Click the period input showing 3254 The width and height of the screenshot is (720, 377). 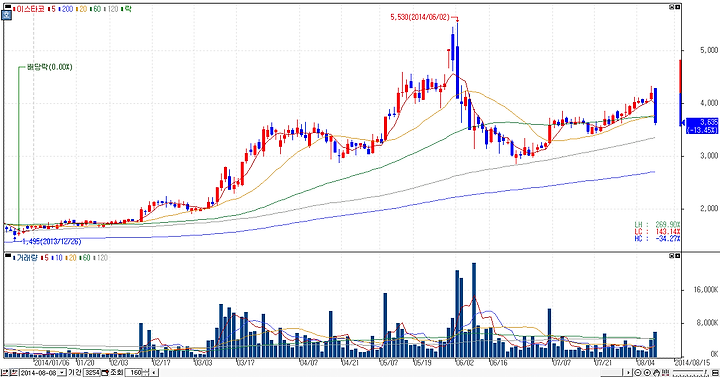coord(91,372)
